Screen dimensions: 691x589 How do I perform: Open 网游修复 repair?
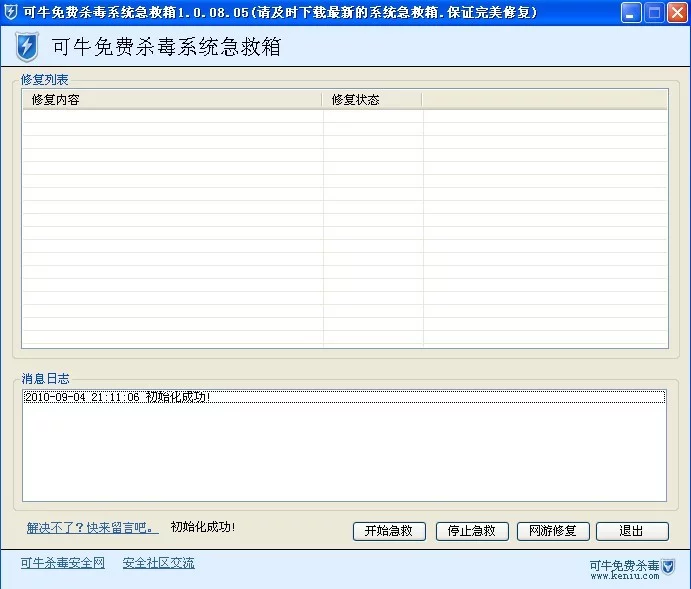tap(553, 531)
